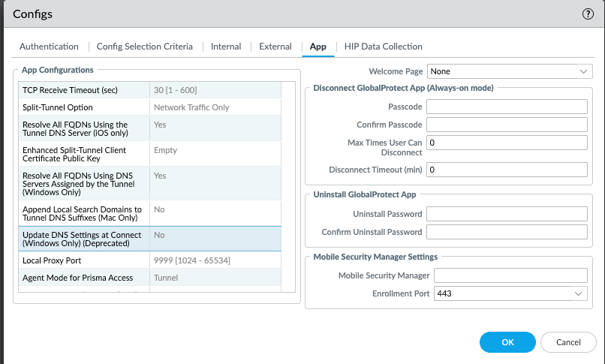The image size is (605, 364).
Task: Open the Enrollment Port dropdown
Action: click(x=510, y=293)
